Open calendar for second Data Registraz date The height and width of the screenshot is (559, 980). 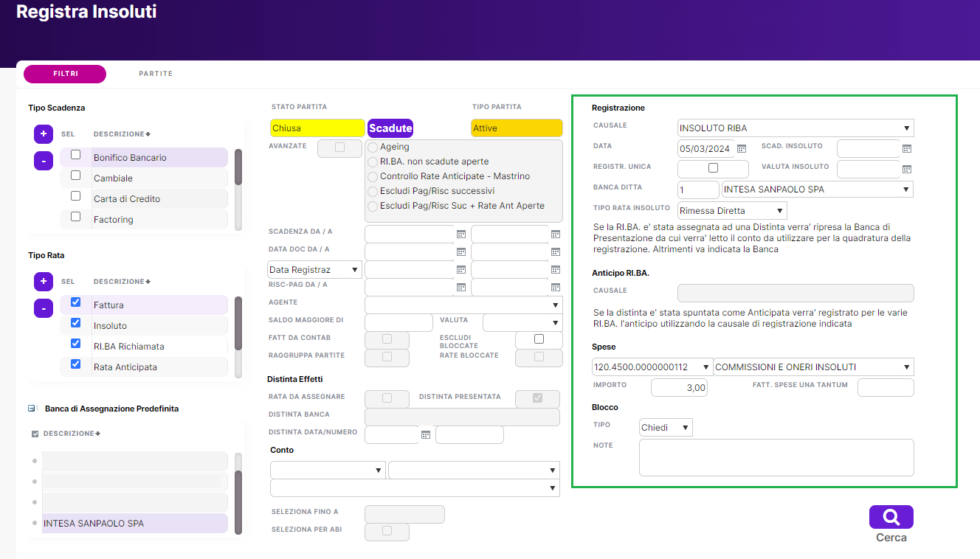coord(556,270)
